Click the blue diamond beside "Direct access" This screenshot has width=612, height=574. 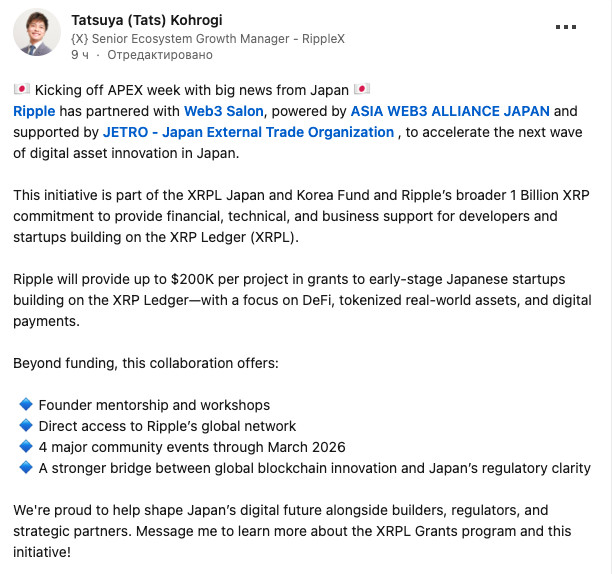coord(26,426)
